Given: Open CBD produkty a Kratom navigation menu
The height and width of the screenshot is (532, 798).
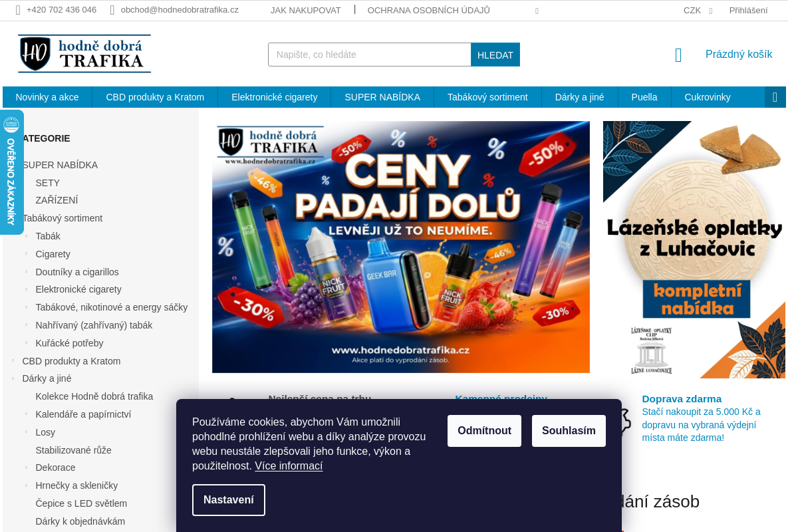Looking at the screenshot, I should (x=155, y=97).
